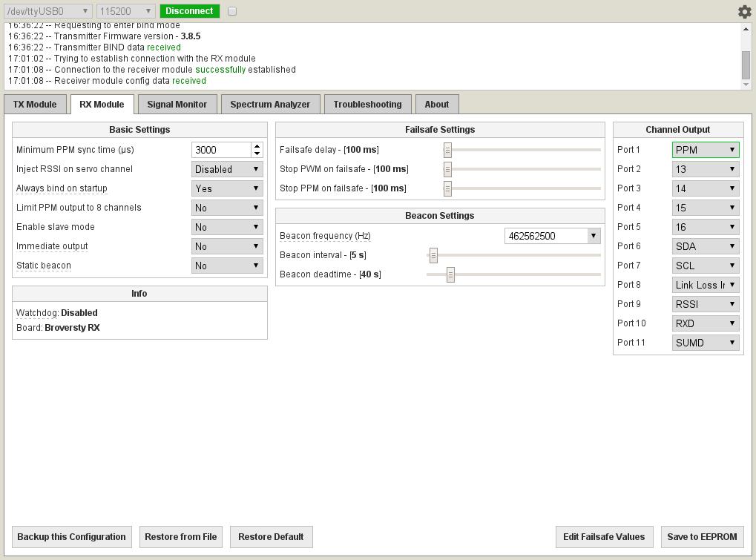Click the Restore Default button

pyautogui.click(x=271, y=537)
